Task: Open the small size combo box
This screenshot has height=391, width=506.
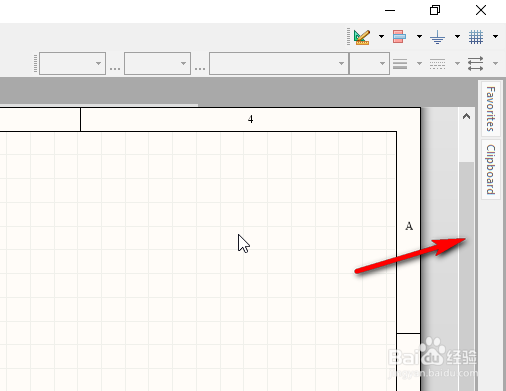Action: coord(369,63)
